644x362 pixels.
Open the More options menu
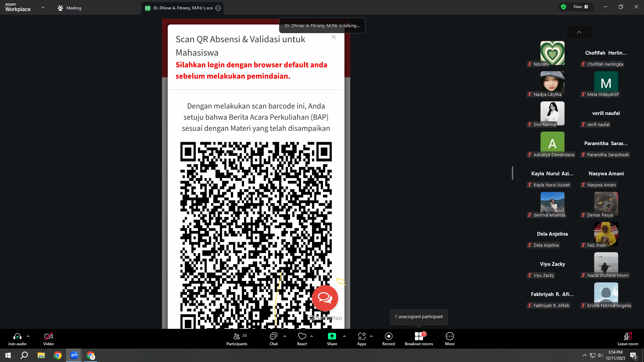coord(450,339)
